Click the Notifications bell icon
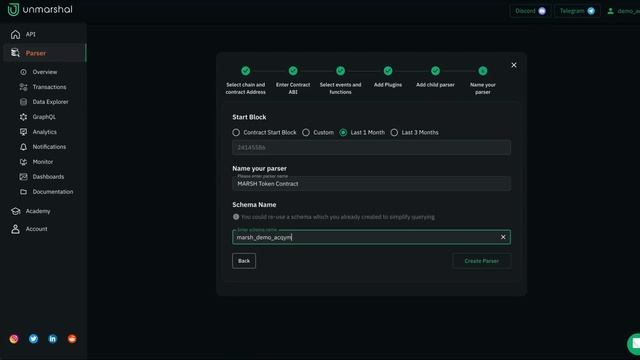Viewport: 640px width, 360px height. click(23, 147)
